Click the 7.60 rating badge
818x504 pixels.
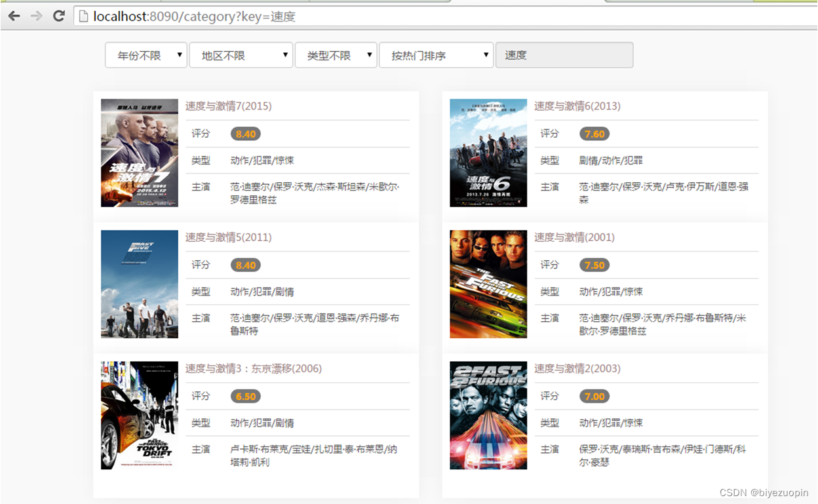tap(594, 134)
